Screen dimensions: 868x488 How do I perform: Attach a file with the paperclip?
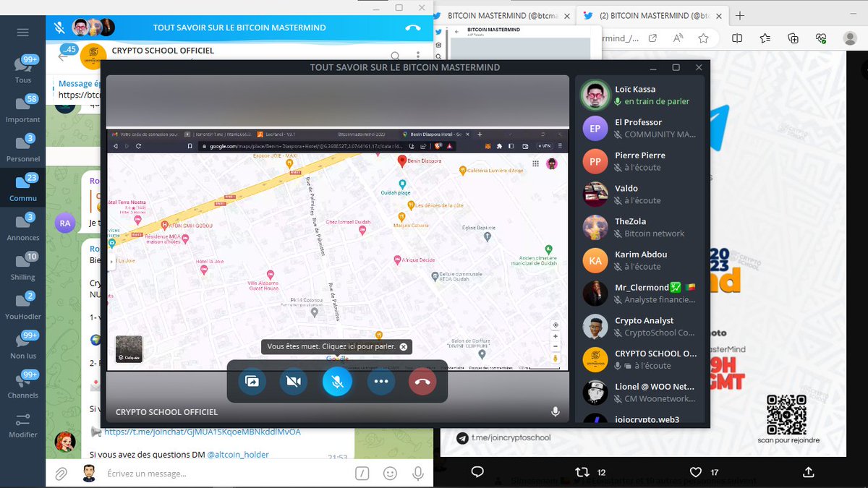pyautogui.click(x=61, y=474)
